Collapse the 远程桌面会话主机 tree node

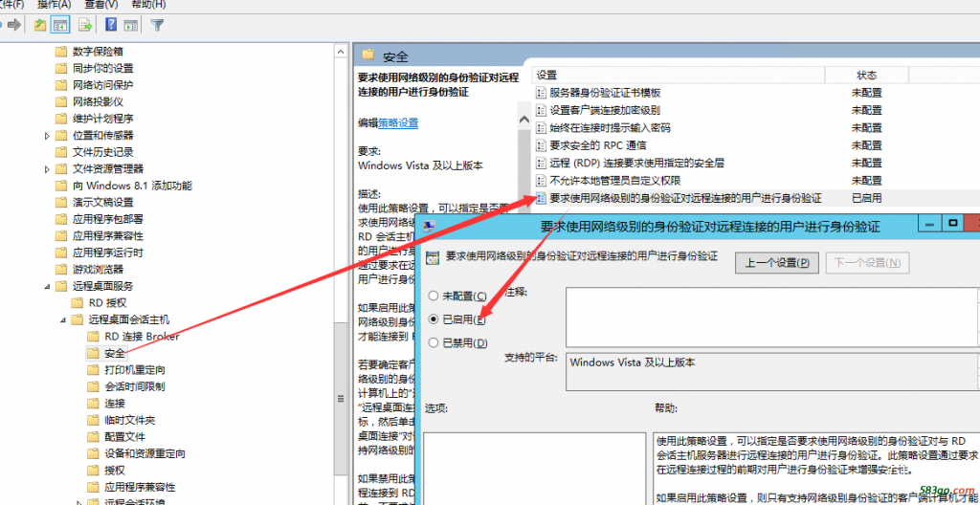[x=62, y=320]
